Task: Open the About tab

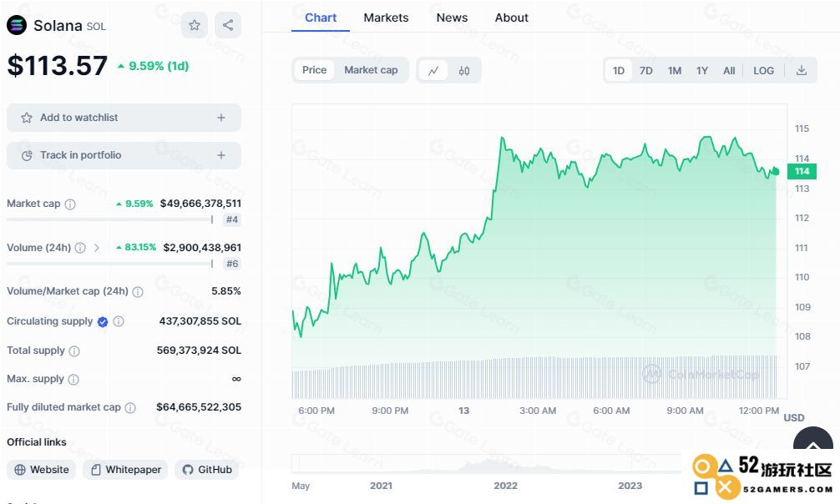Action: (x=511, y=18)
